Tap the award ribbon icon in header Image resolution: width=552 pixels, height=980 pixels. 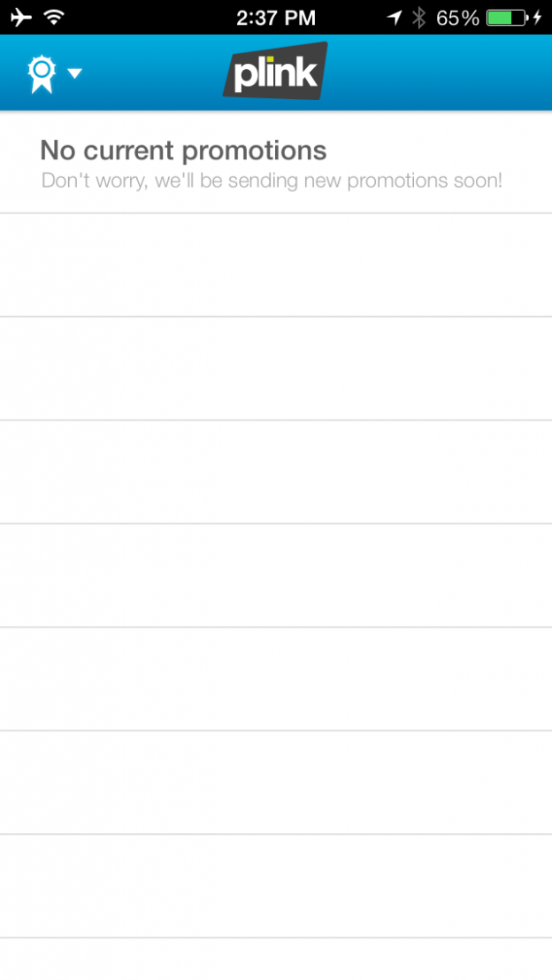click(x=42, y=74)
